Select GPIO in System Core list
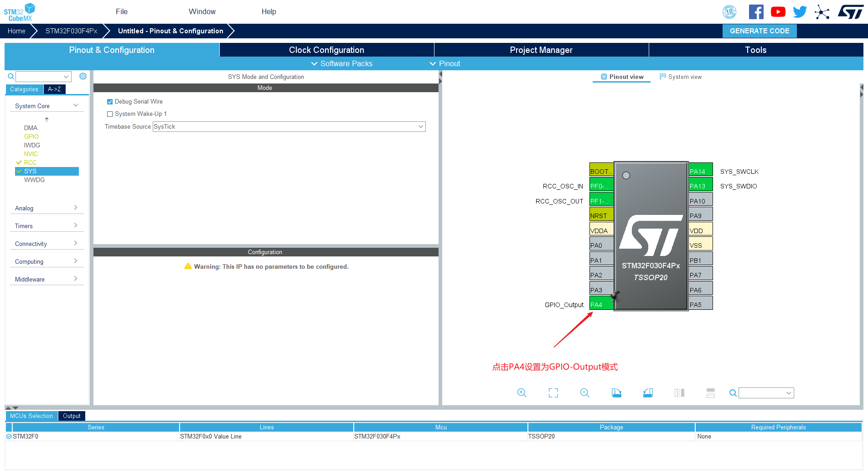 (x=31, y=136)
